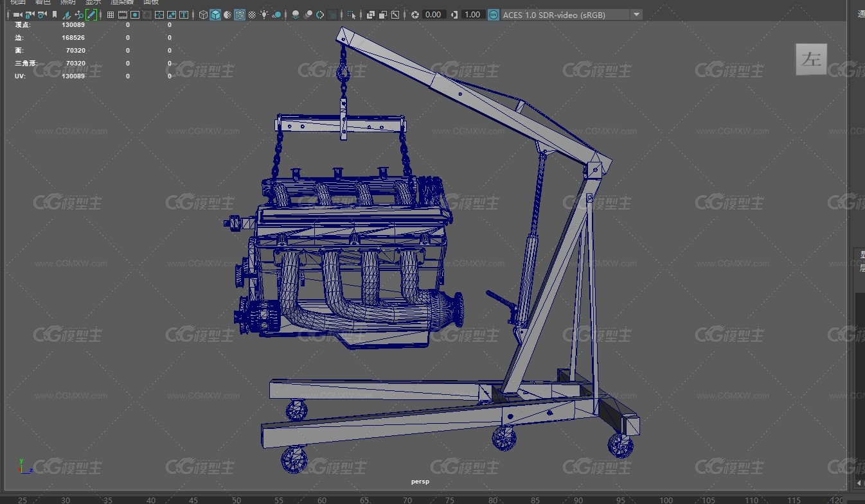Toggle the Safe Action icon
The height and width of the screenshot is (504, 865).
(x=172, y=14)
